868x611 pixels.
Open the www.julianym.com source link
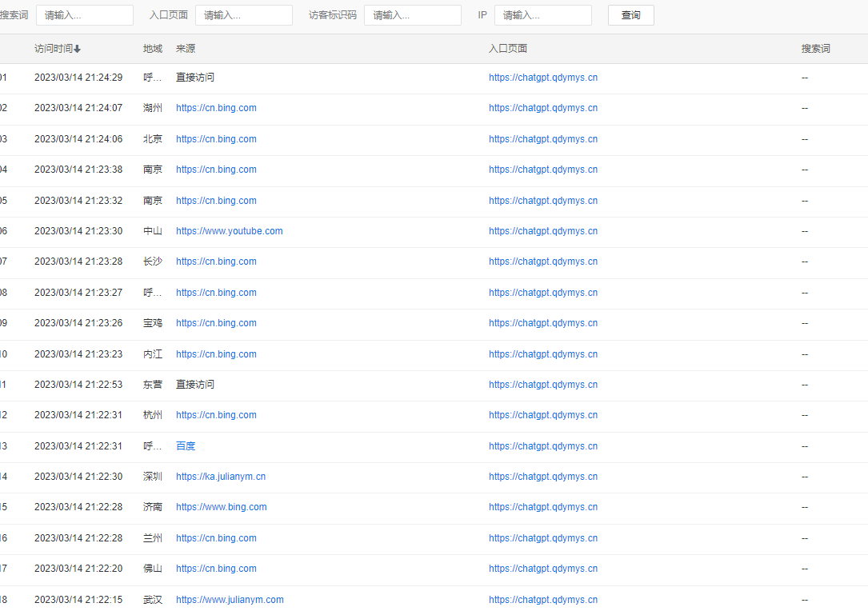click(230, 599)
